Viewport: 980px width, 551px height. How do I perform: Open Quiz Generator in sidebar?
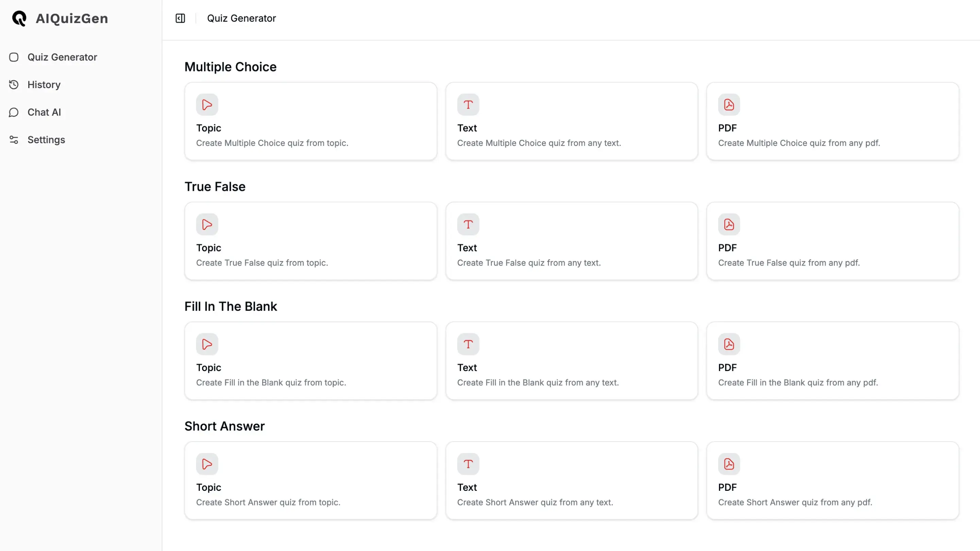pos(62,57)
